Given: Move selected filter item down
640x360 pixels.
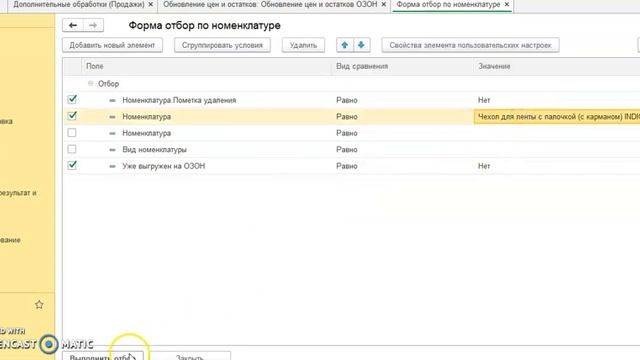Looking at the screenshot, I should click(361, 45).
